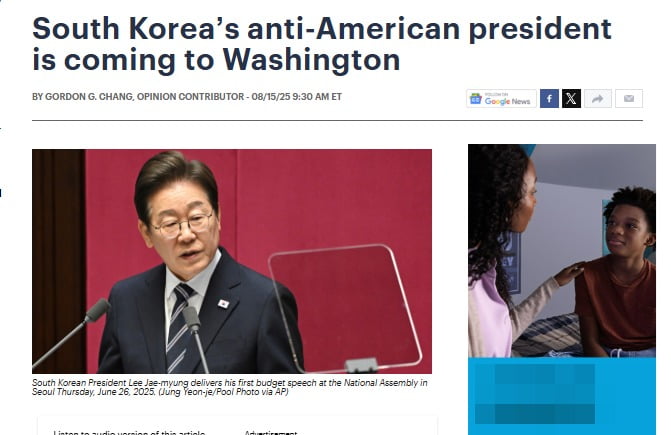Screen dimensions: 671x435
Task: Follow on Google News button
Action: click(x=501, y=99)
